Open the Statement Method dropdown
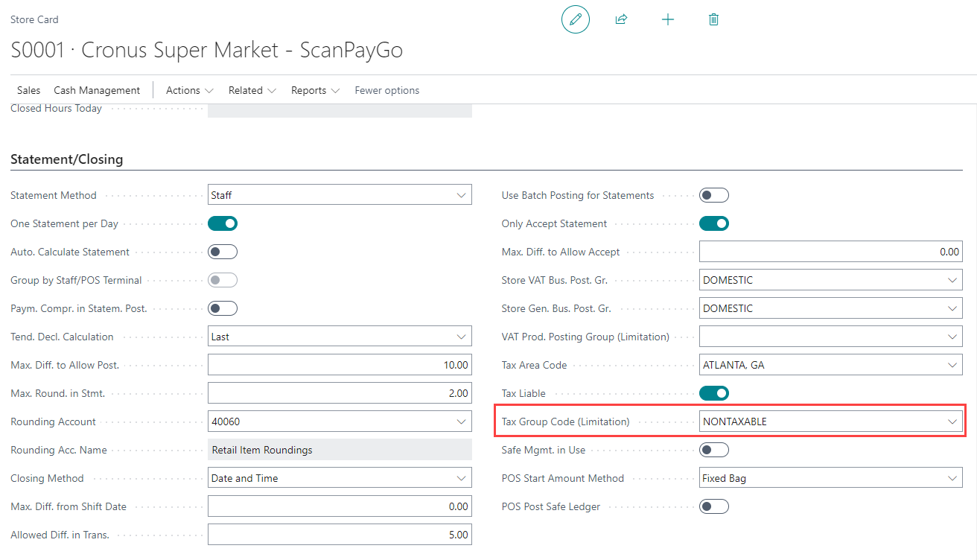 (x=461, y=195)
